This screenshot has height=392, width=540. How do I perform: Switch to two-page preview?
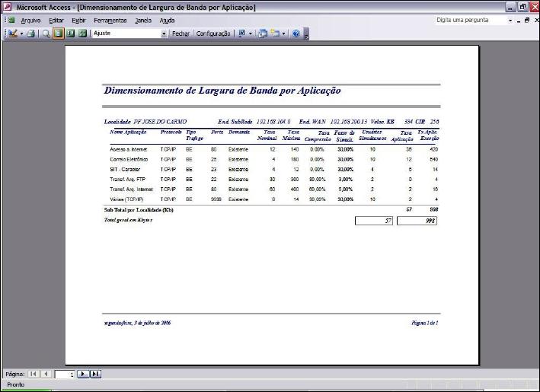[71, 33]
